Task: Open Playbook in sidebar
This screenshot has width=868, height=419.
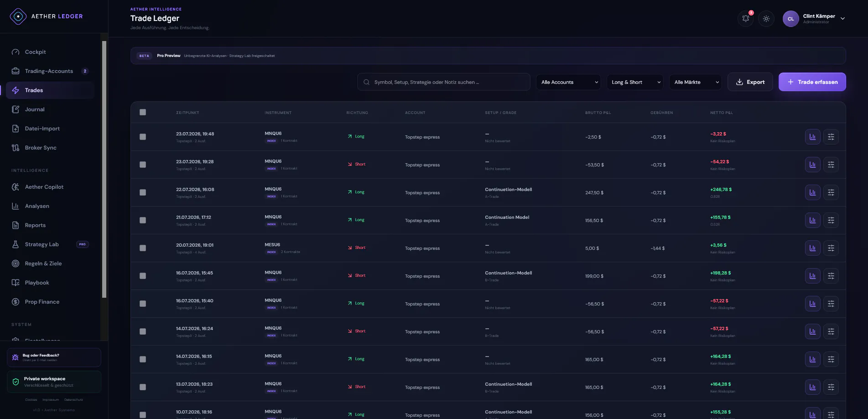Action: [x=50, y=283]
